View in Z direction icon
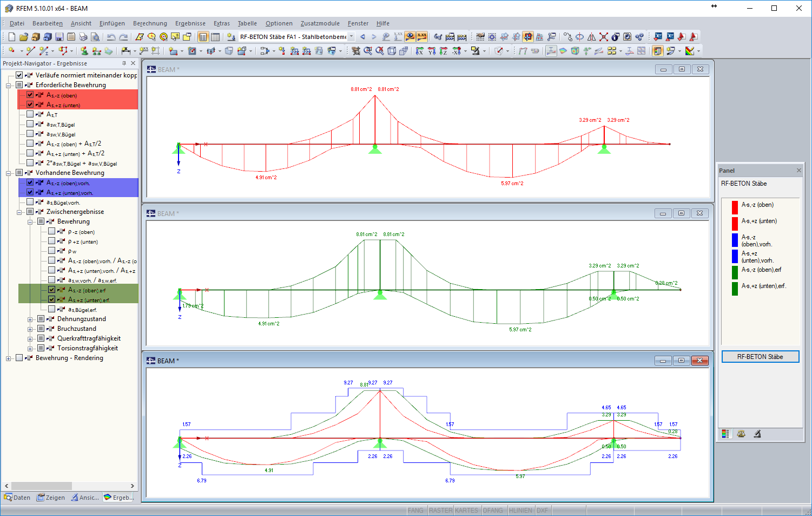The image size is (812, 516). tap(444, 51)
